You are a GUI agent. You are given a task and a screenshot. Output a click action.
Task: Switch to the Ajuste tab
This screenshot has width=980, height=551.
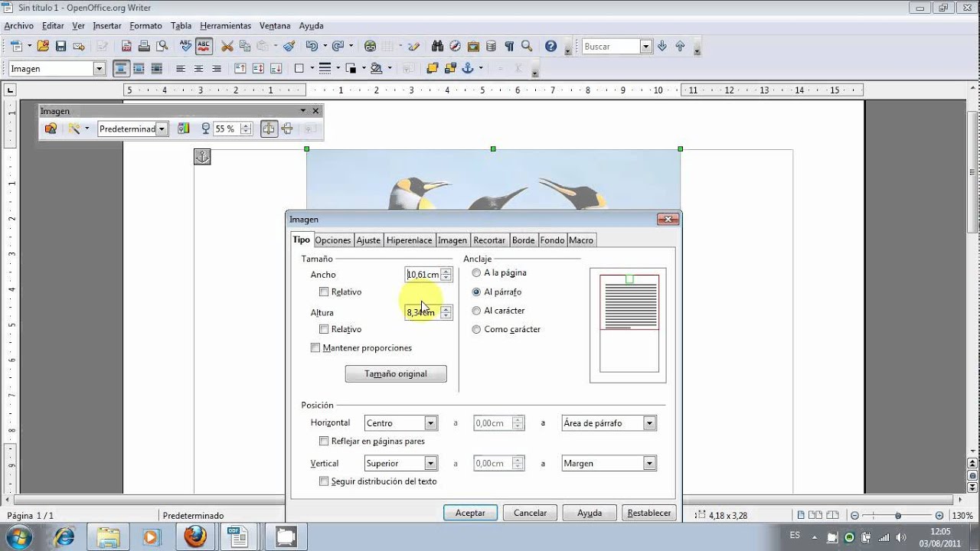tap(368, 240)
